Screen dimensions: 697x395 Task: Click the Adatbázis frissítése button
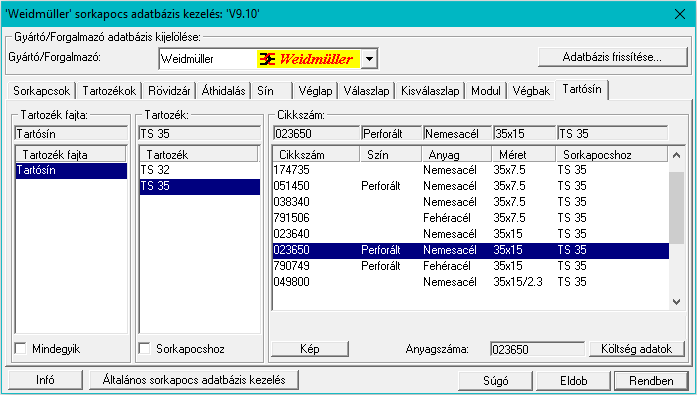tap(613, 57)
